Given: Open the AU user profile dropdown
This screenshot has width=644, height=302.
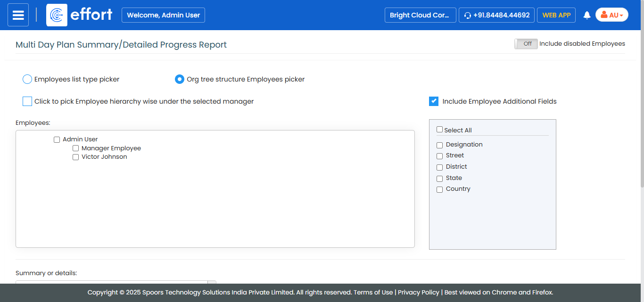Looking at the screenshot, I should click(611, 15).
